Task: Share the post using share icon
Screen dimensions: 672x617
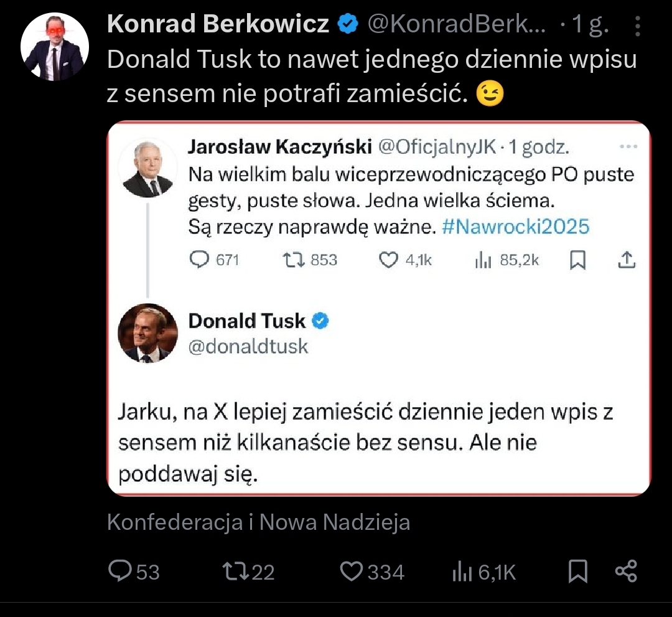Action: (x=626, y=571)
